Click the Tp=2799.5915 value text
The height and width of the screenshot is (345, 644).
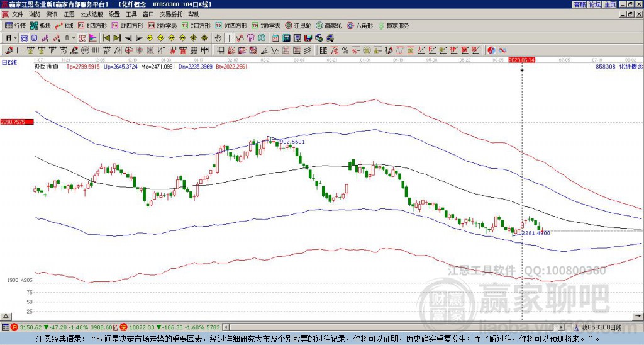coord(83,66)
